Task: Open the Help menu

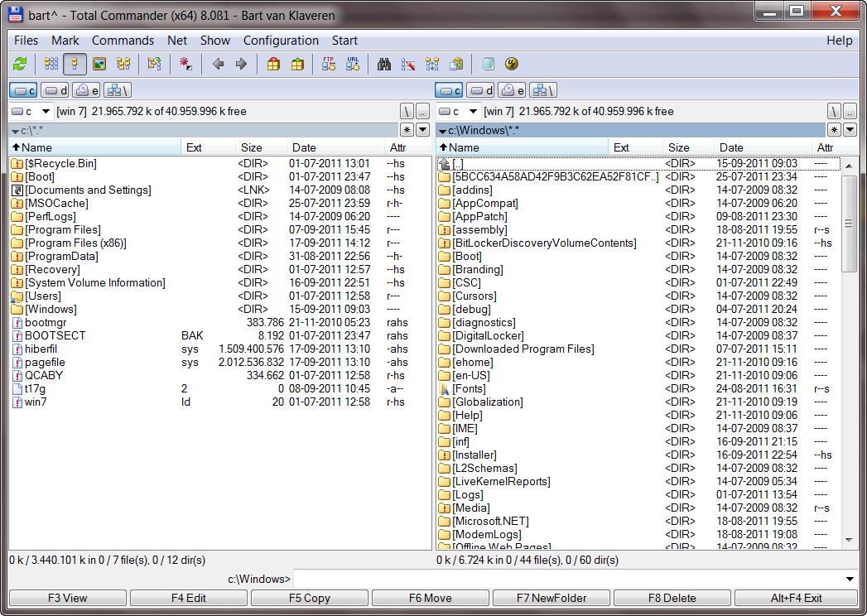Action: pos(840,41)
